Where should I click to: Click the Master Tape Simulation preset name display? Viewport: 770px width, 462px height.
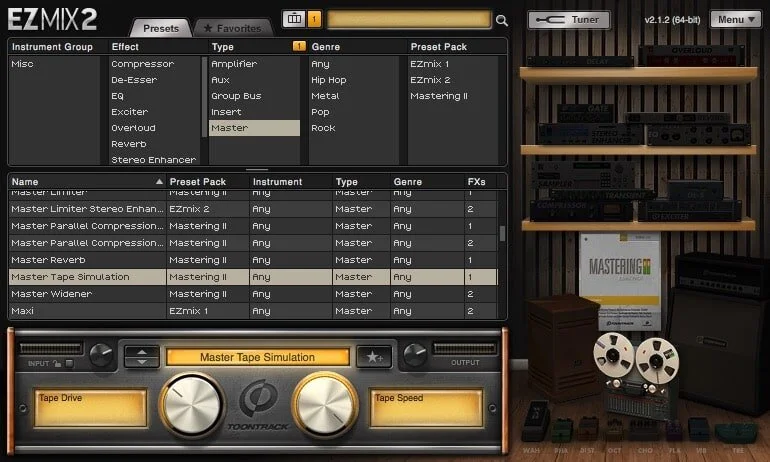coord(258,357)
